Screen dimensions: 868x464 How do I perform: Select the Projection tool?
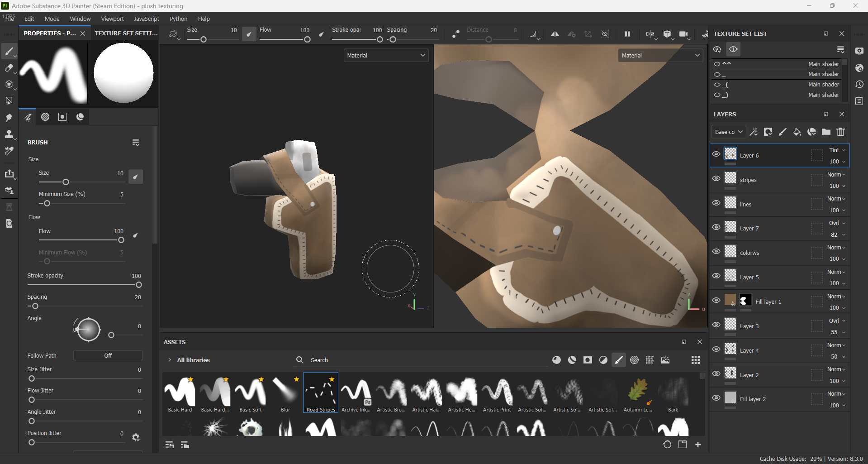coord(9,85)
